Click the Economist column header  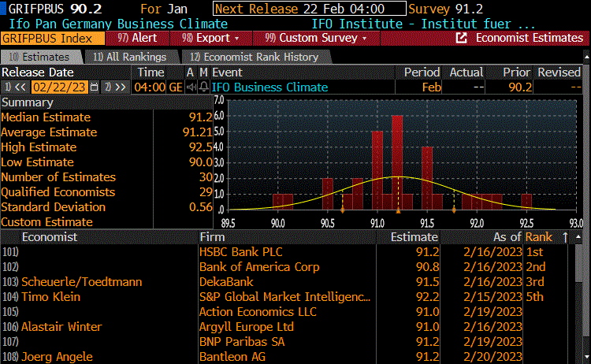tap(50, 237)
